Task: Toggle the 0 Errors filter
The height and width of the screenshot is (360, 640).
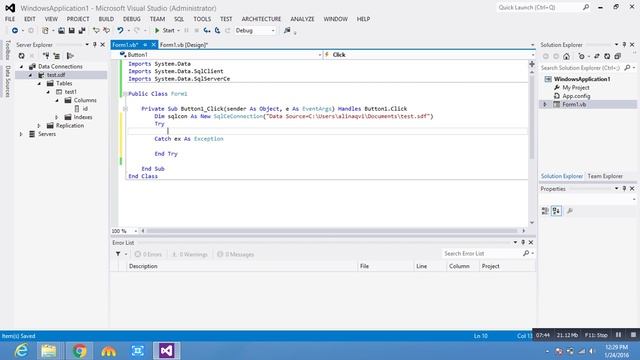Action: point(148,254)
